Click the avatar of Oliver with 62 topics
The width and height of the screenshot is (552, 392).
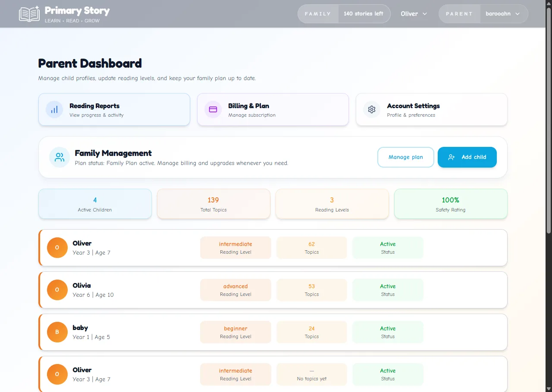(57, 248)
